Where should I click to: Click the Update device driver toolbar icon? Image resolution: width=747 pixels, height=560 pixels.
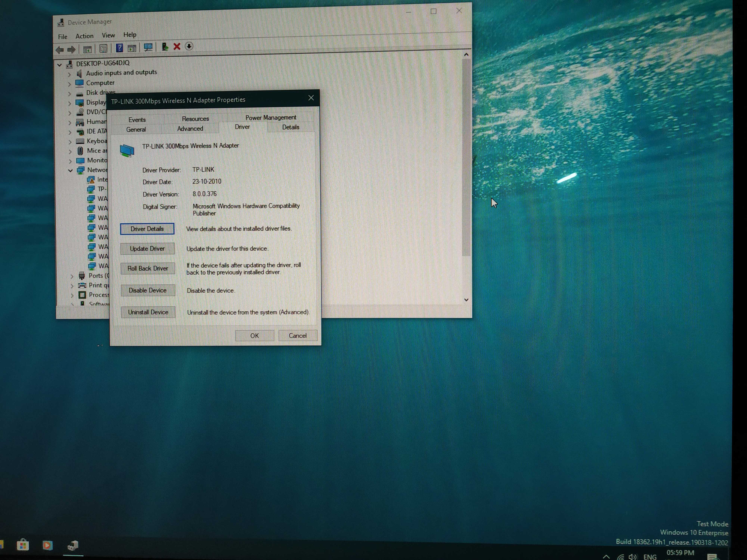165,47
